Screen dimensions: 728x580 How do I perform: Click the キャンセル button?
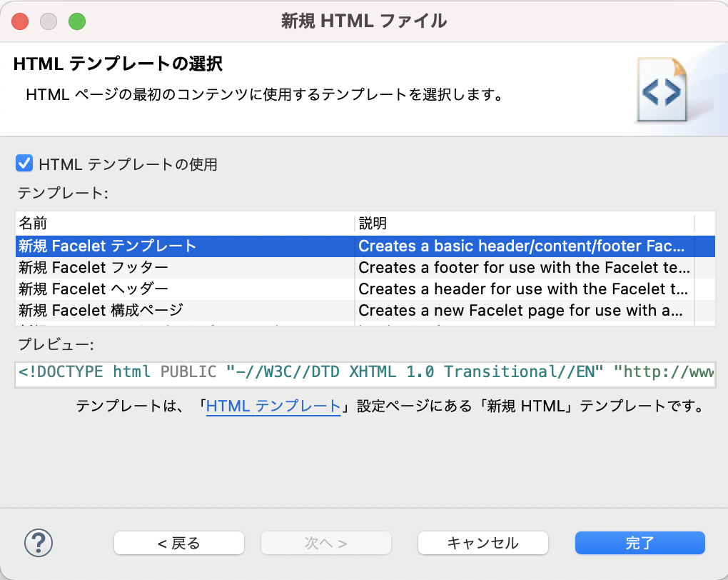pyautogui.click(x=482, y=543)
